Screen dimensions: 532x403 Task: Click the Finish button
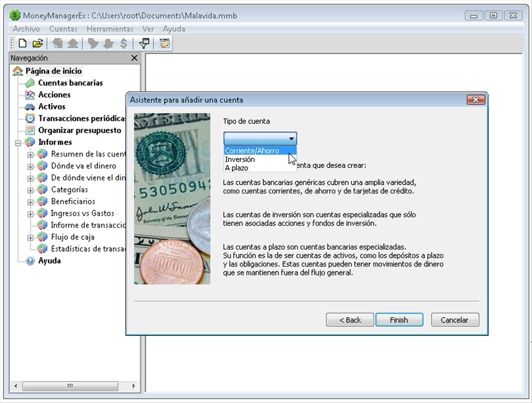[x=399, y=320]
